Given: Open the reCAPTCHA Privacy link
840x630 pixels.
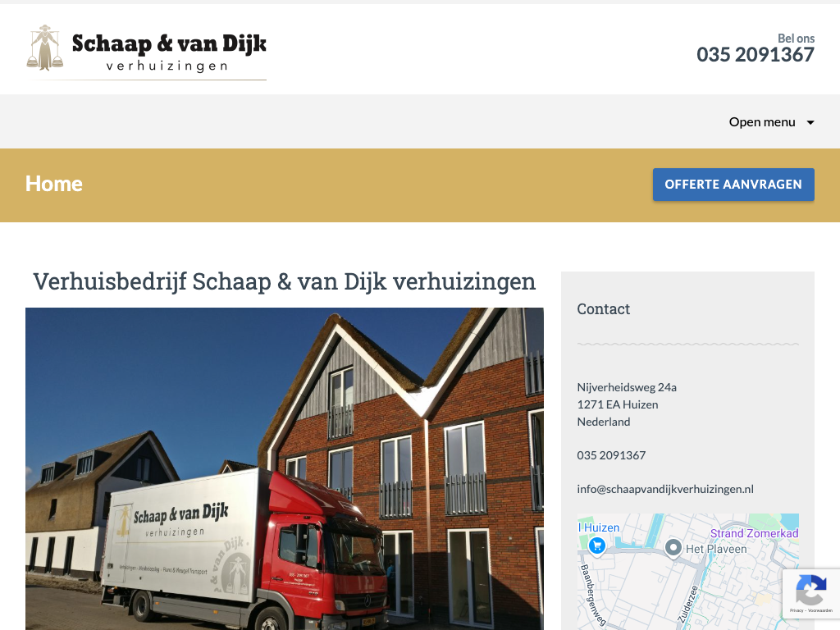Looking at the screenshot, I should pyautogui.click(x=796, y=610).
